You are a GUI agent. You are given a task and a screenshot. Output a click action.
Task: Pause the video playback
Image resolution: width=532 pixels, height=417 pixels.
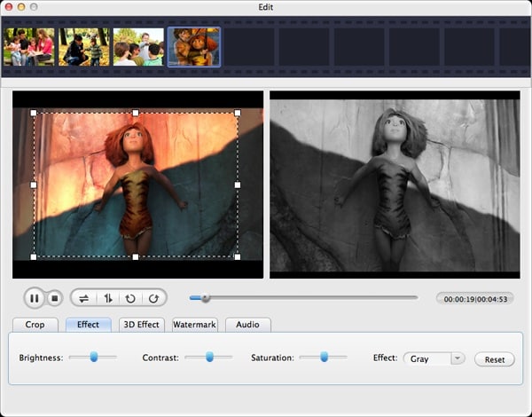(35, 298)
